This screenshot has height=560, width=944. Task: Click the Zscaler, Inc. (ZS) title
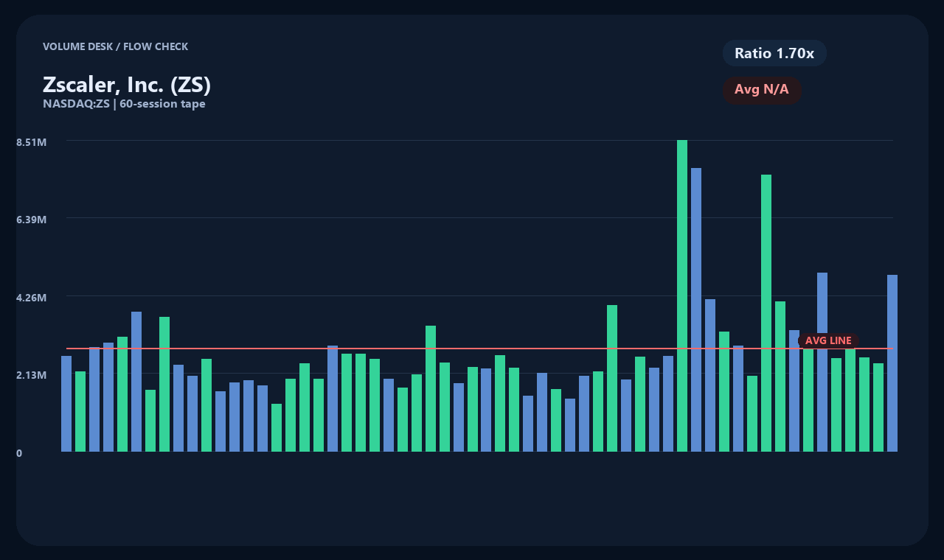[127, 85]
